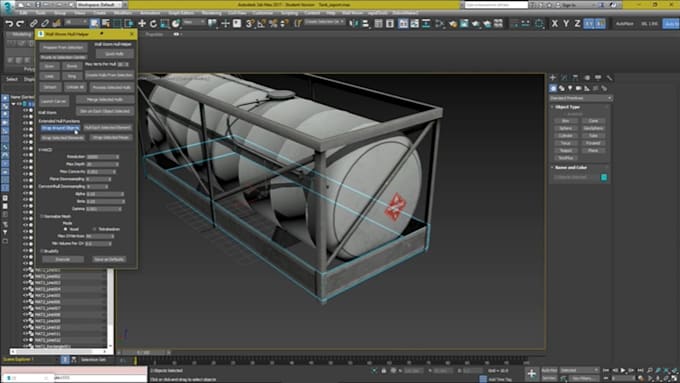Viewport: 680px width, 383px height.
Task: Open the Group menu
Action: click(x=59, y=13)
